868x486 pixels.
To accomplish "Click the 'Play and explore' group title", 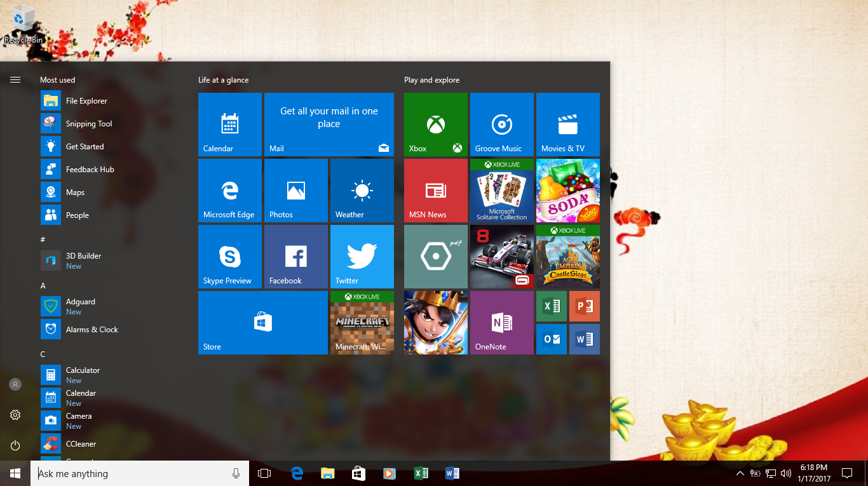I will tap(431, 80).
